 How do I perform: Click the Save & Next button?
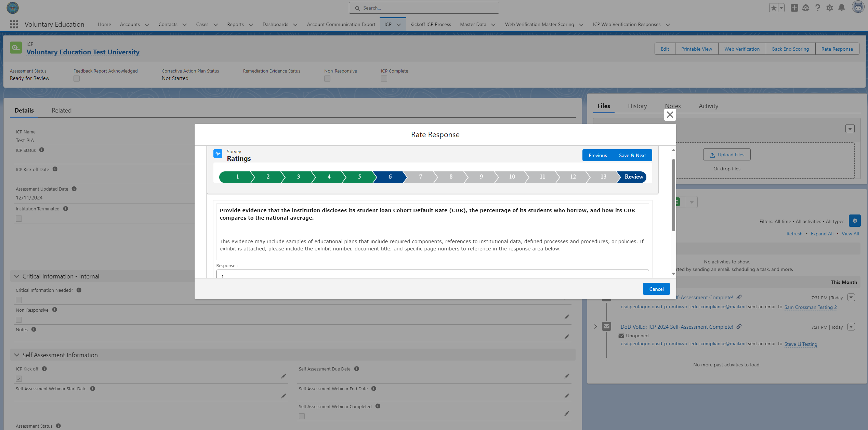click(x=632, y=155)
